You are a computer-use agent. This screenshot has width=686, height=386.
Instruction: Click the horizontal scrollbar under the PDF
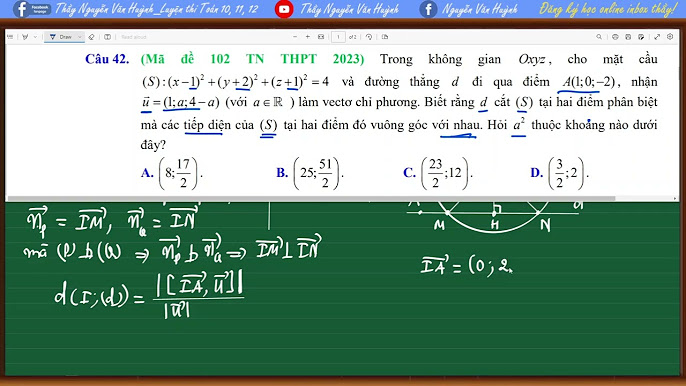312,199
